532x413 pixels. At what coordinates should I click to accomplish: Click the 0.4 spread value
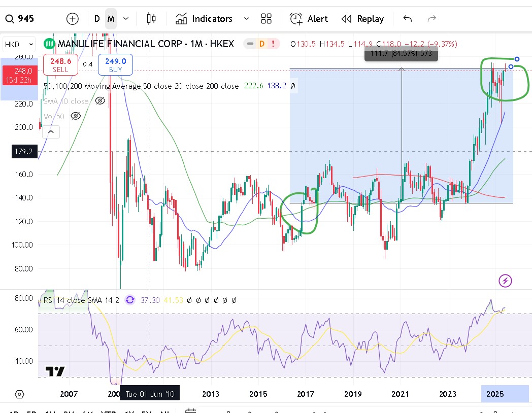(x=88, y=64)
